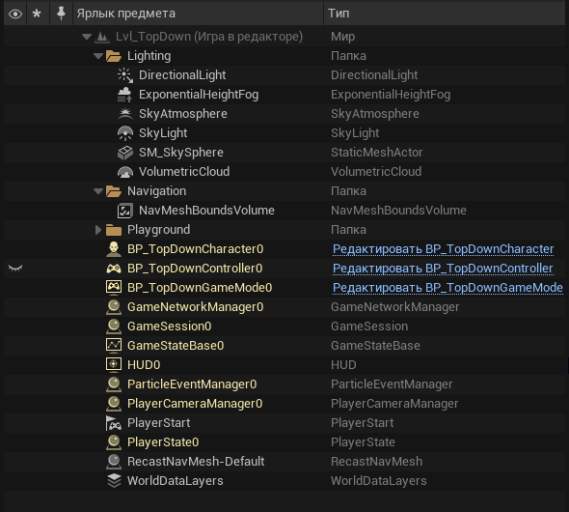Click the GameSession0 actor icon
Screen dimensions: 569x512
(x=114, y=326)
